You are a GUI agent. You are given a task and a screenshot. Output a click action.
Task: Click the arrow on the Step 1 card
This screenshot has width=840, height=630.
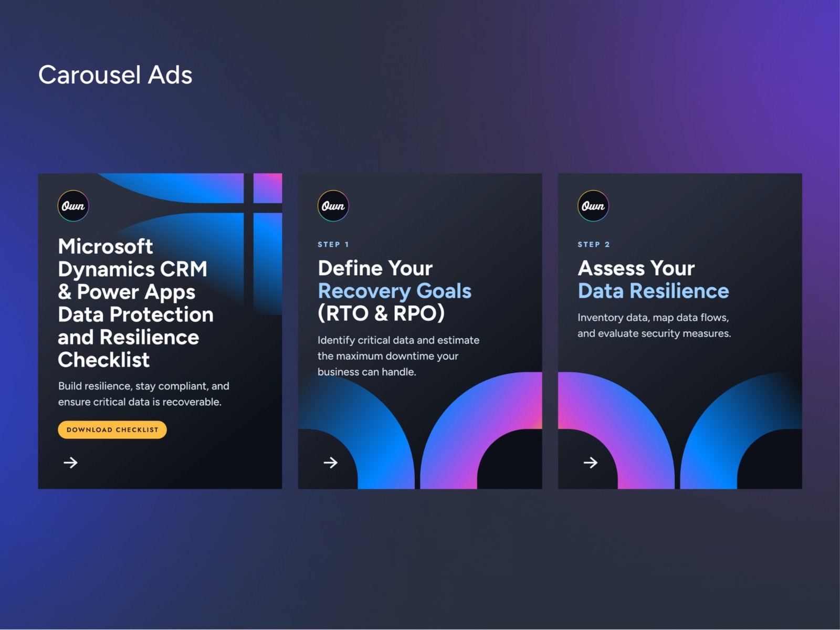tap(331, 463)
